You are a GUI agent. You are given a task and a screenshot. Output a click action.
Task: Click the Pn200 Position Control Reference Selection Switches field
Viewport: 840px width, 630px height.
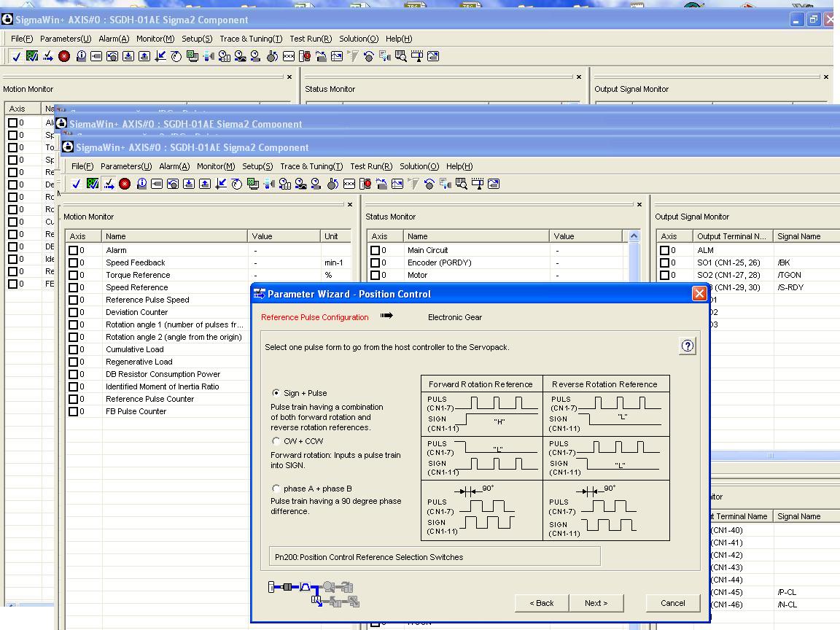(x=435, y=556)
